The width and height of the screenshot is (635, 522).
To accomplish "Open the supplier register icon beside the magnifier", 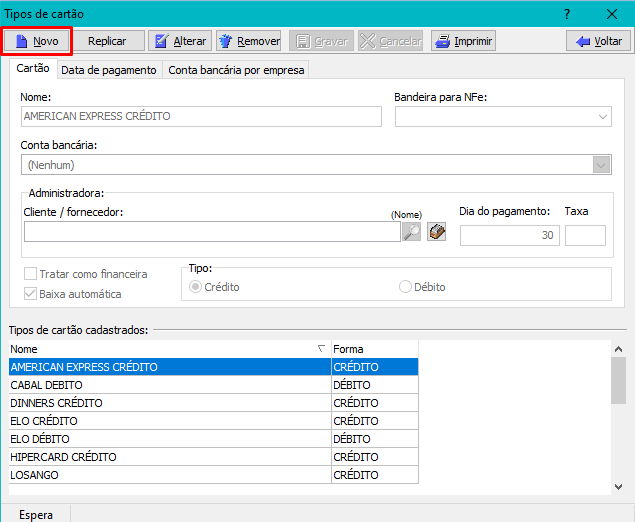I will pyautogui.click(x=437, y=232).
